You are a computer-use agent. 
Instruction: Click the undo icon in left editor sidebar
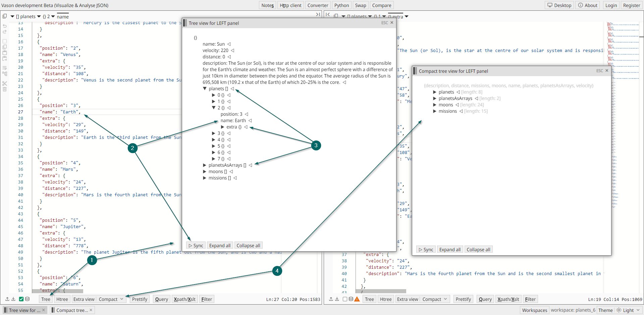click(5, 26)
